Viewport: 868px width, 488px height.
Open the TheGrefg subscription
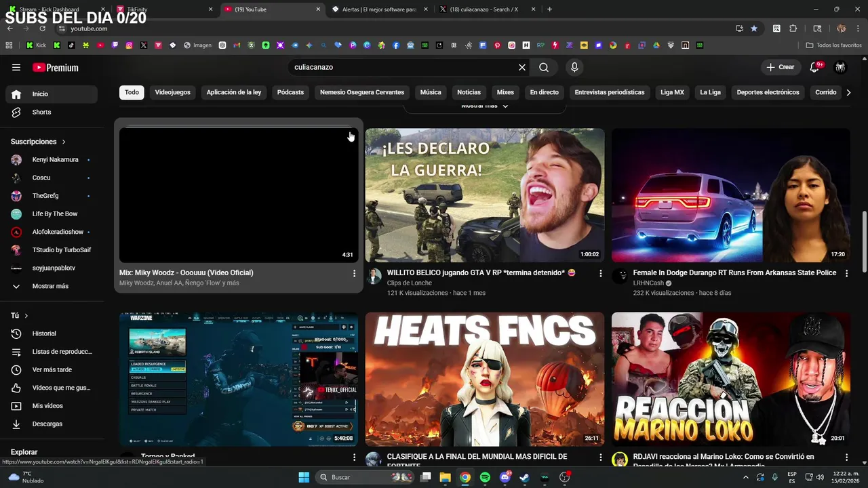52,196
